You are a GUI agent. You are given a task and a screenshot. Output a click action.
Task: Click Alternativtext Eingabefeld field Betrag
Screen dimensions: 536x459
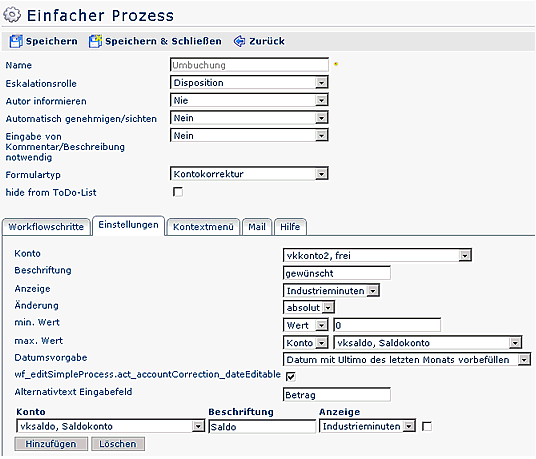click(x=337, y=395)
